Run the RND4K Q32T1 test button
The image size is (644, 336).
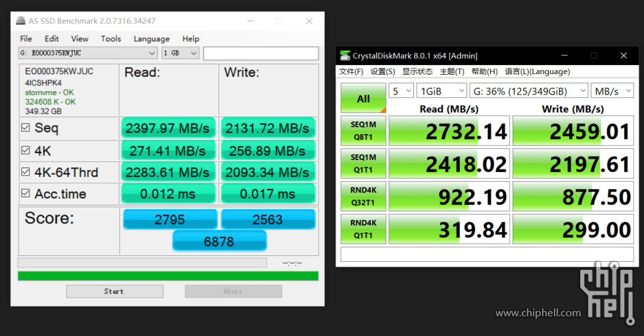tap(363, 196)
